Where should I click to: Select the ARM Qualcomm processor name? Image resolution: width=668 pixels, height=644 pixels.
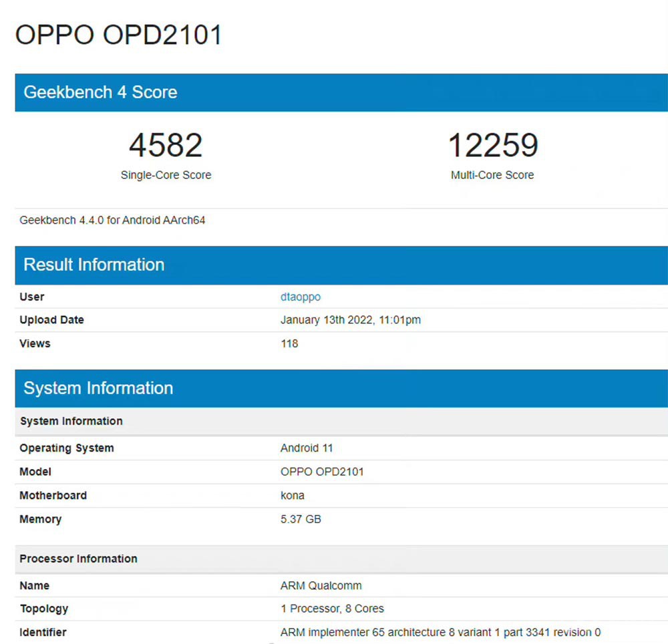pyautogui.click(x=321, y=586)
